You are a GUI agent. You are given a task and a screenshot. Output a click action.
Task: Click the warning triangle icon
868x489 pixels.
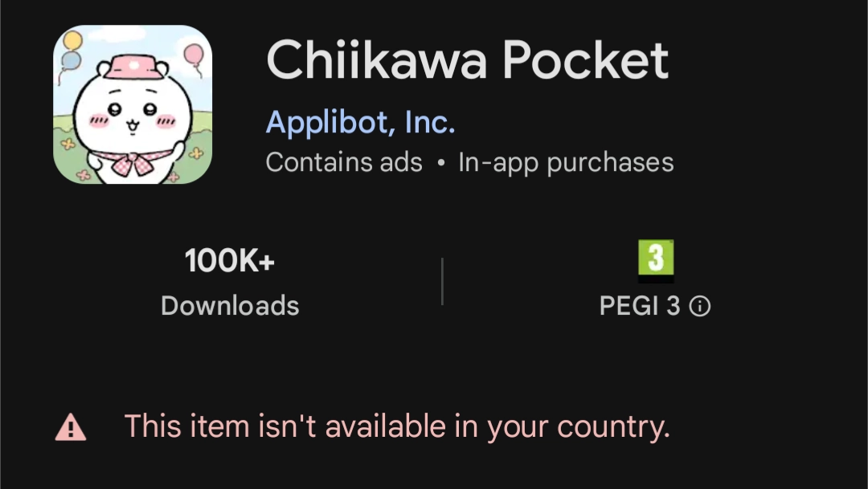pos(71,428)
